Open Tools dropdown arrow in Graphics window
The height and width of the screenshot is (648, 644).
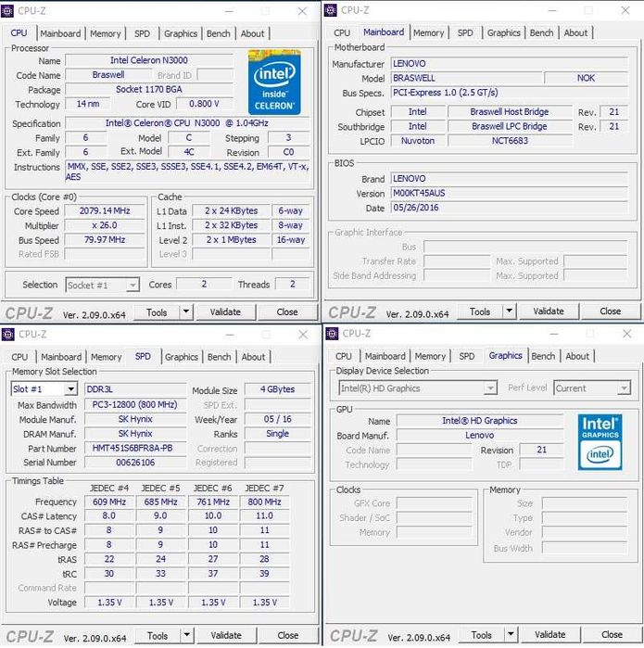coord(511,634)
